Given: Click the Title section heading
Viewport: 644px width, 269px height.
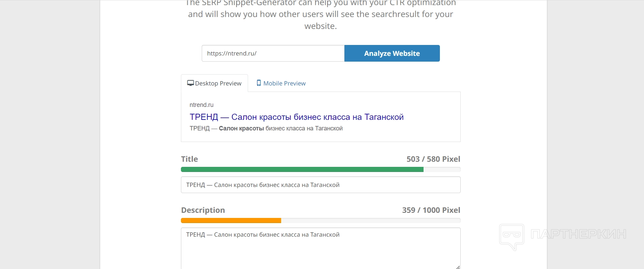Looking at the screenshot, I should [189, 159].
